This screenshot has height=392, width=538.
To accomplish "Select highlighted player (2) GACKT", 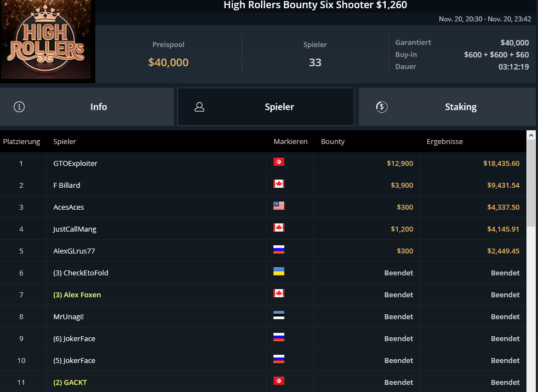I will coord(70,382).
